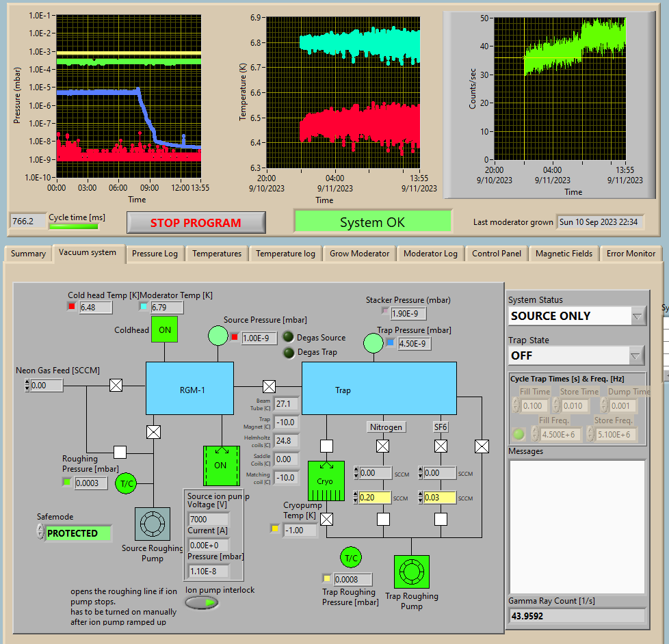Click the Trap Roughing Pump icon

pyautogui.click(x=411, y=572)
